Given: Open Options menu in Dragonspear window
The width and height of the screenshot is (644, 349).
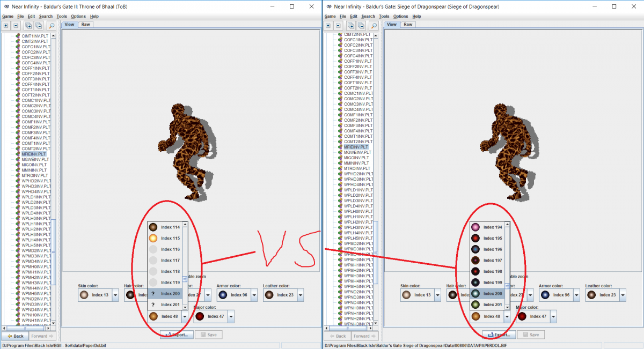Looking at the screenshot, I should pos(400,16).
